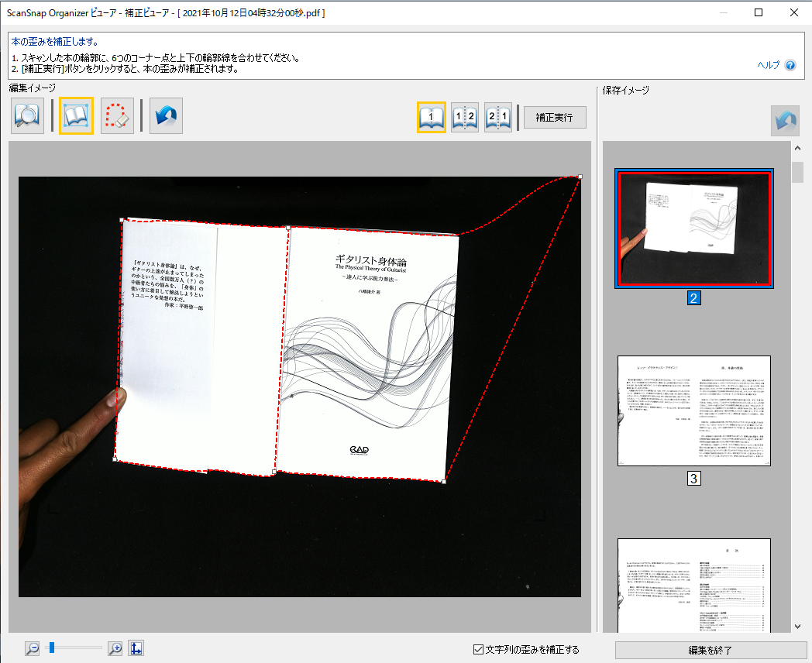Click the 補正実行 button

click(x=555, y=118)
